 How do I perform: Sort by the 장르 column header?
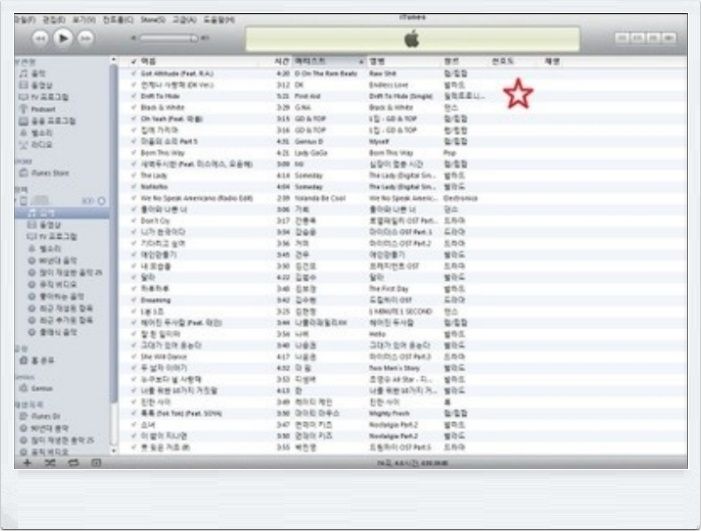(452, 61)
